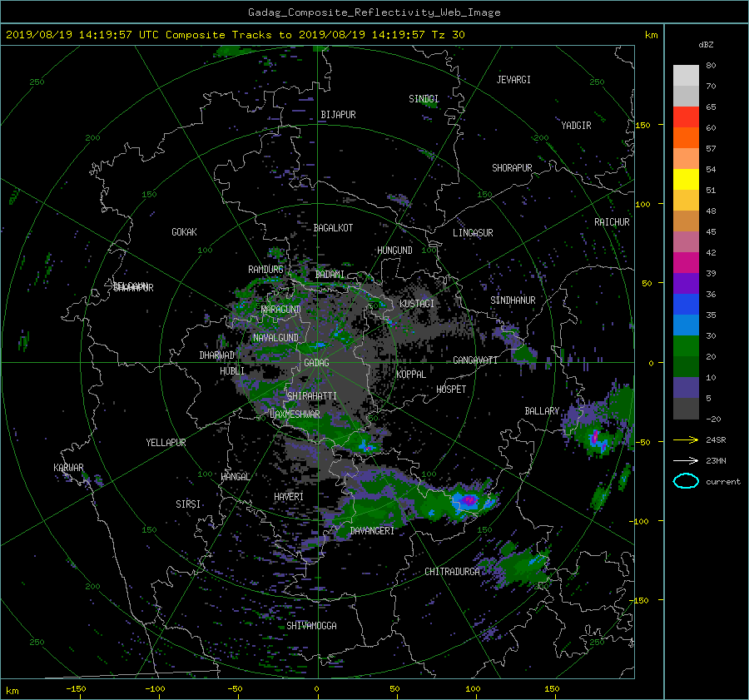Select the red 65 dBZ swatch
The width and height of the screenshot is (749, 700).
click(x=686, y=117)
